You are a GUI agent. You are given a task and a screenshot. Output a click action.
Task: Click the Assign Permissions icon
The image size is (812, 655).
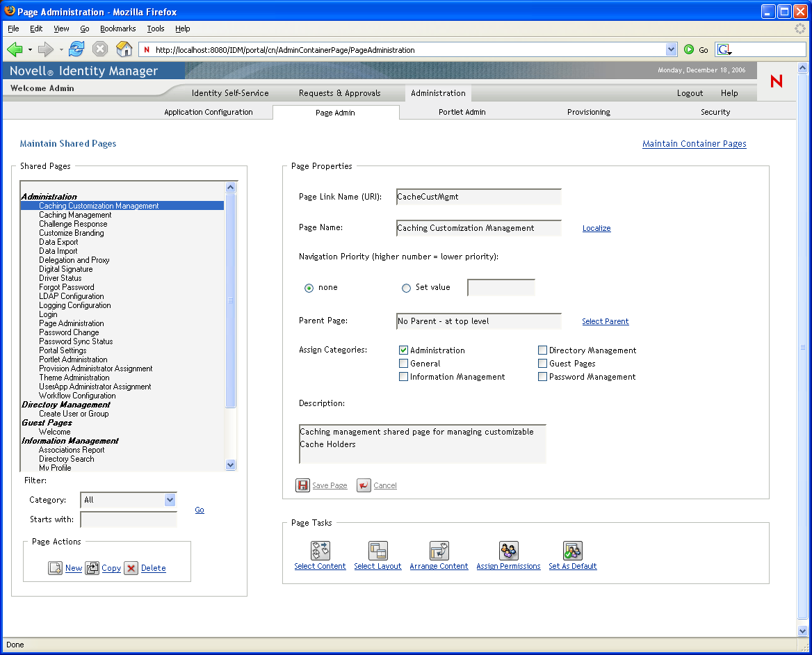508,551
